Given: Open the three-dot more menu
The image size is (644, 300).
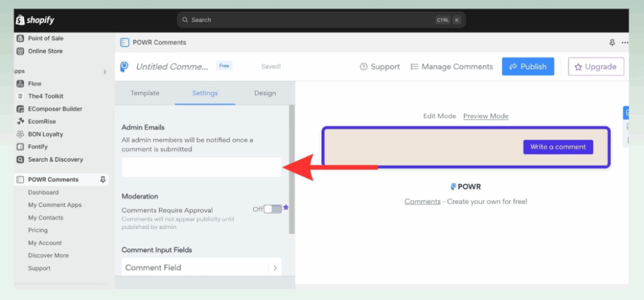Looking at the screenshot, I should [x=625, y=42].
